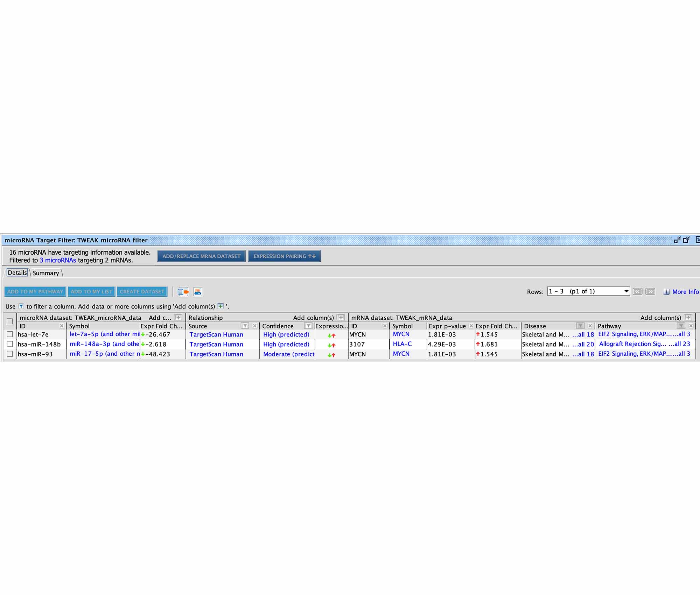Select the Details tab
This screenshot has width=700, height=595.
pyautogui.click(x=17, y=273)
